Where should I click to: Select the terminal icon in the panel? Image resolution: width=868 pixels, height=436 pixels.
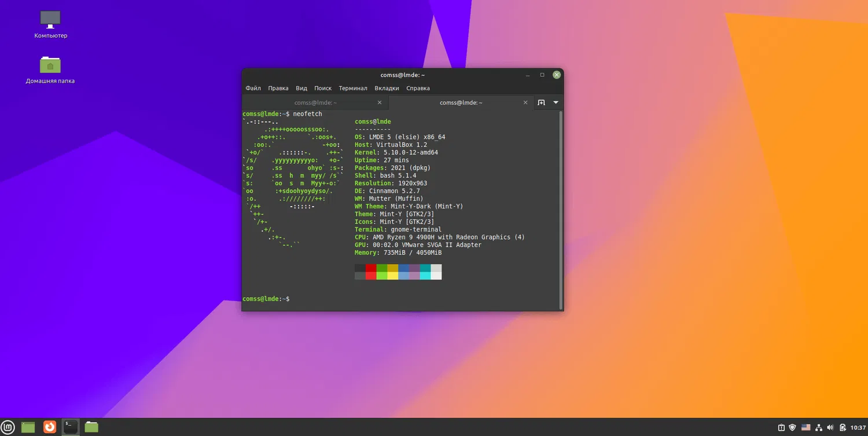(x=70, y=427)
